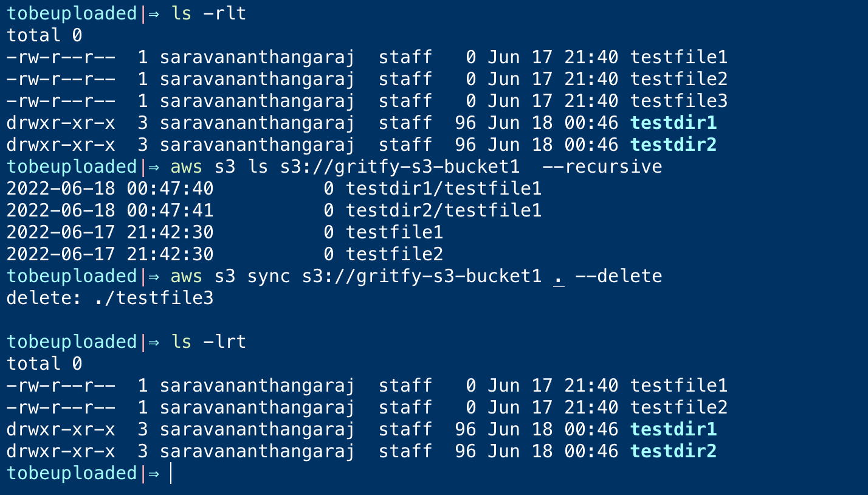This screenshot has height=495, width=868.
Task: Click the testdir2/testfile1 S3 object line
Action: pyautogui.click(x=274, y=210)
